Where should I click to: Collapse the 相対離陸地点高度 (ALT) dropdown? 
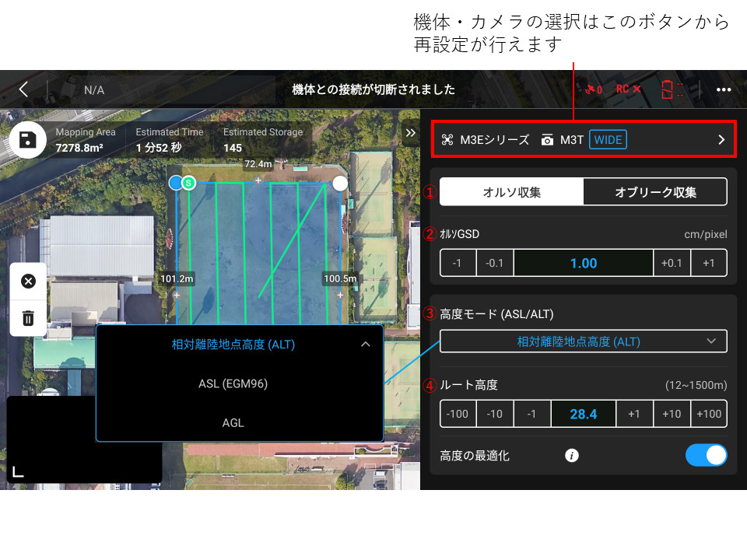point(363,345)
